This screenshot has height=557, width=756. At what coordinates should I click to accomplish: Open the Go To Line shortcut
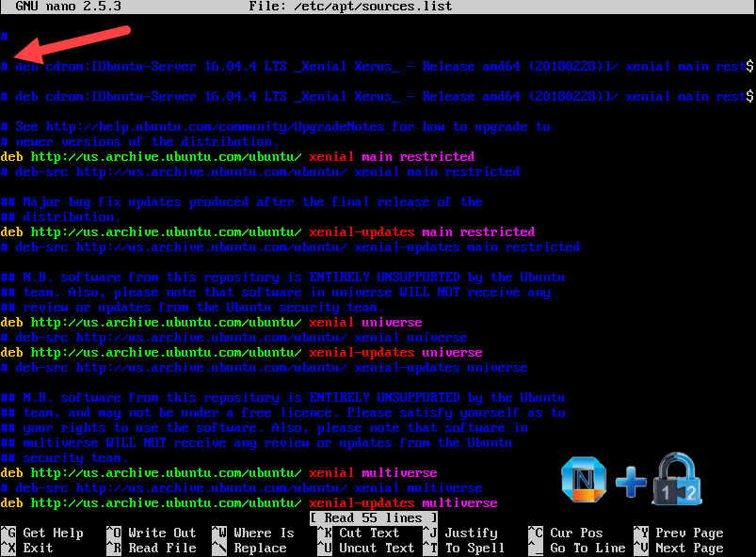point(576,548)
